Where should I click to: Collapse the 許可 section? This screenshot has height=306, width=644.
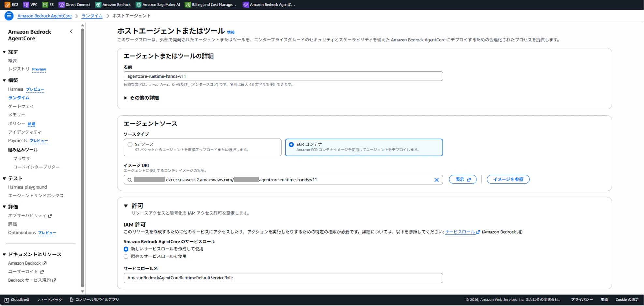(126, 206)
